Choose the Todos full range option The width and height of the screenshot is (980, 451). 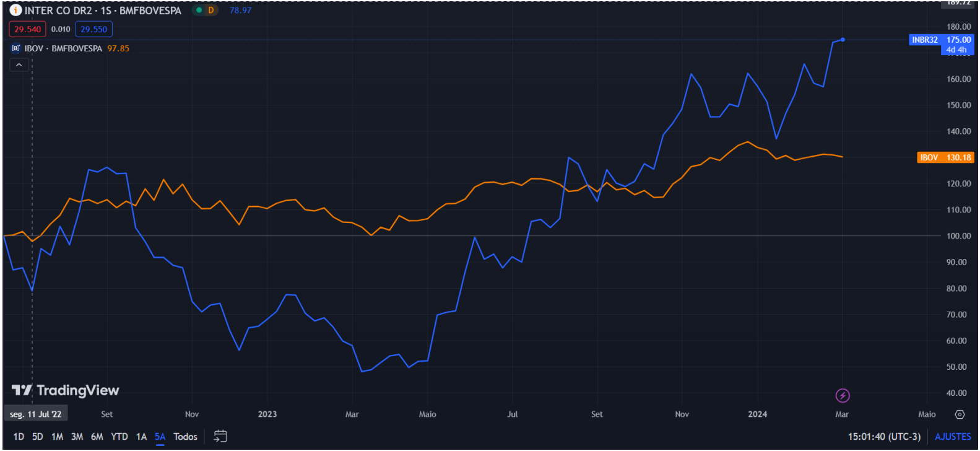[185, 437]
